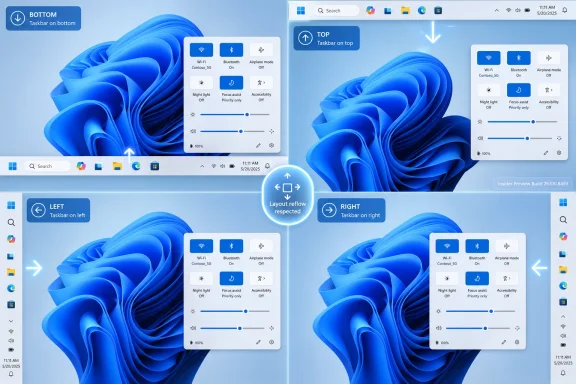The width and height of the screenshot is (576, 384).
Task: Open Microsoft Store in the RIGHT layout taskbar
Action: [x=563, y=302]
